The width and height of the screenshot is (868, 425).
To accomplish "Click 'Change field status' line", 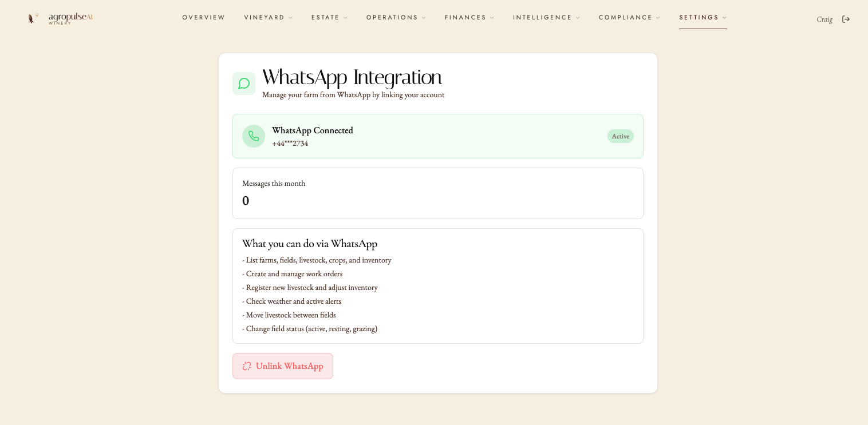I will [x=310, y=329].
